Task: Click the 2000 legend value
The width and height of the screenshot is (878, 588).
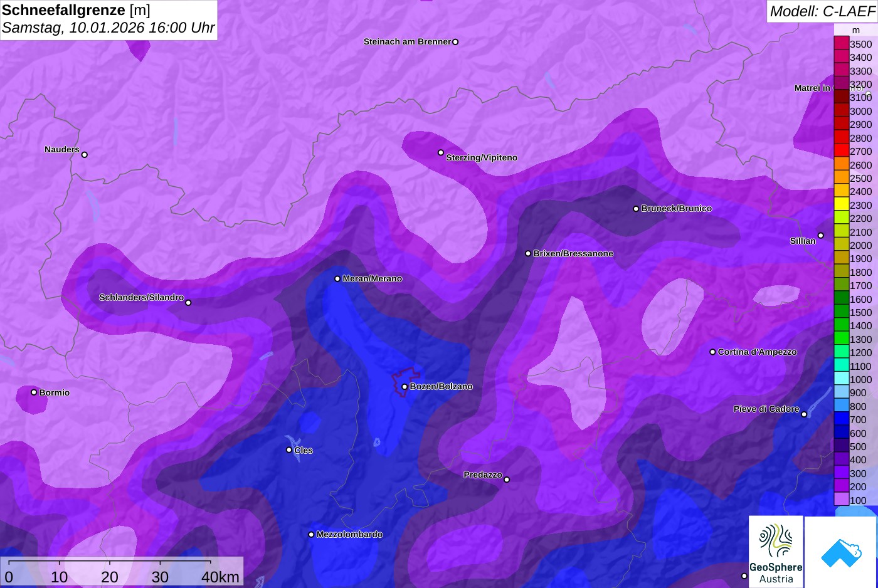Action: tap(860, 245)
